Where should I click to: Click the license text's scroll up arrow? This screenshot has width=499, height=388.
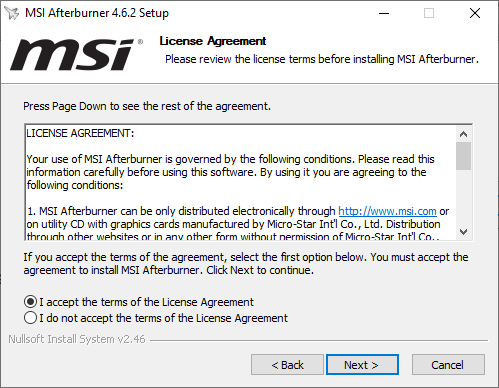463,134
